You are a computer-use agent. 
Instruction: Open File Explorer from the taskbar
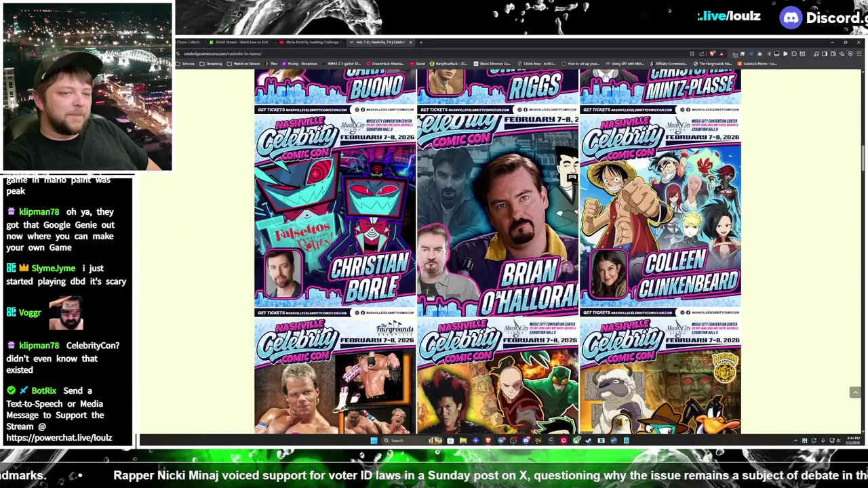[463, 441]
